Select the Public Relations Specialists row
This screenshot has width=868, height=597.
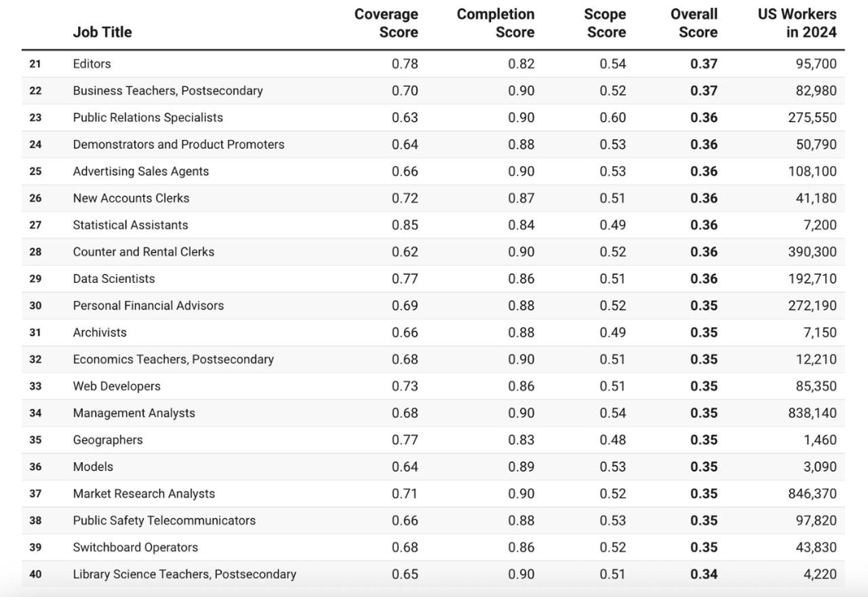[148, 117]
